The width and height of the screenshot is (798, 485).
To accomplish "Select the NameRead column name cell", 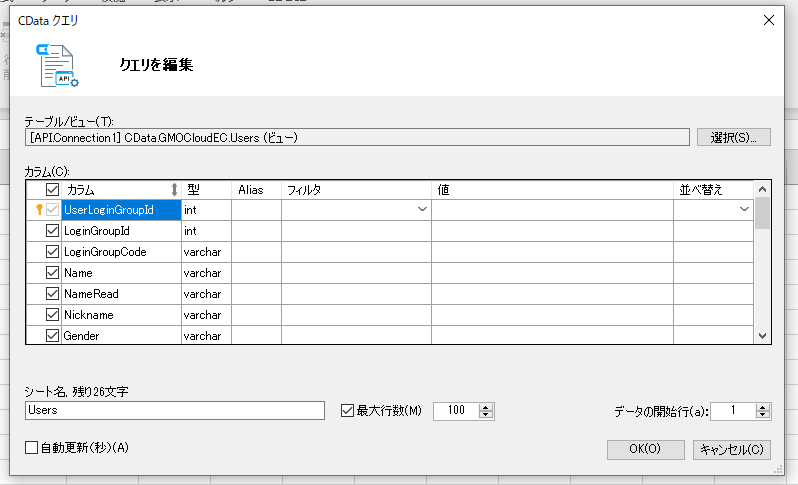I will [121, 294].
